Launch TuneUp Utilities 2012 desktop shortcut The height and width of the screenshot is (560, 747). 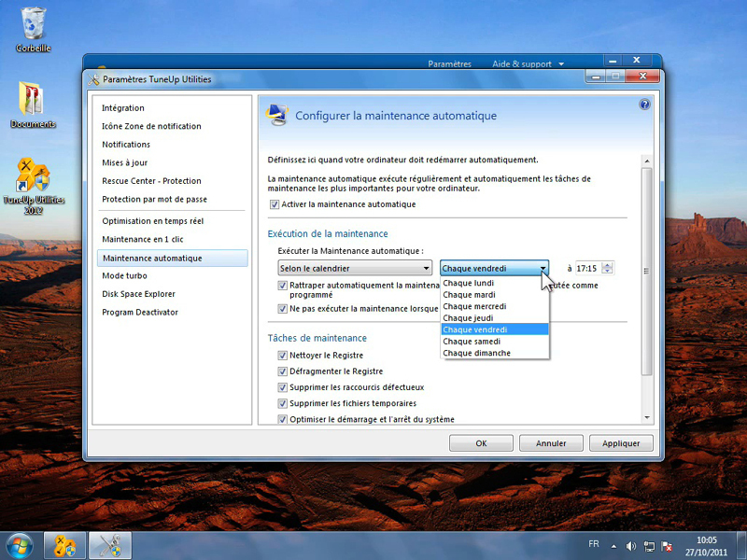(x=34, y=186)
